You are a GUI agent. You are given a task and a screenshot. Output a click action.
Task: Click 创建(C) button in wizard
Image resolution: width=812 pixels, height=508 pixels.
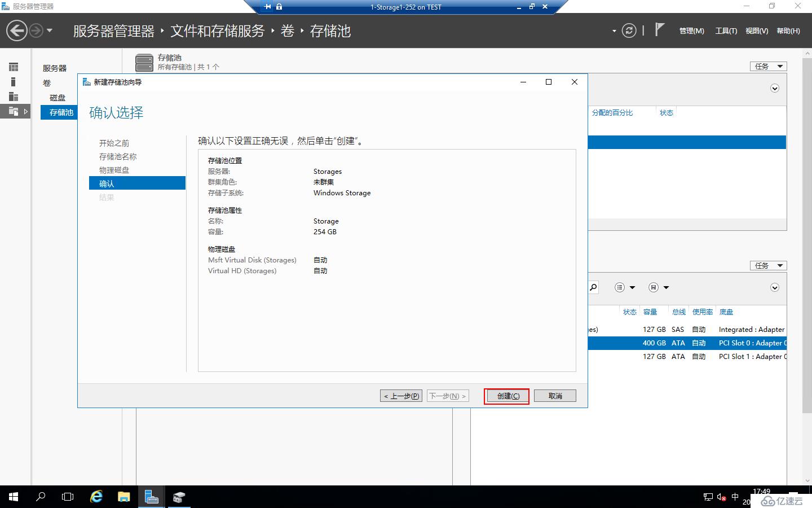pos(508,396)
